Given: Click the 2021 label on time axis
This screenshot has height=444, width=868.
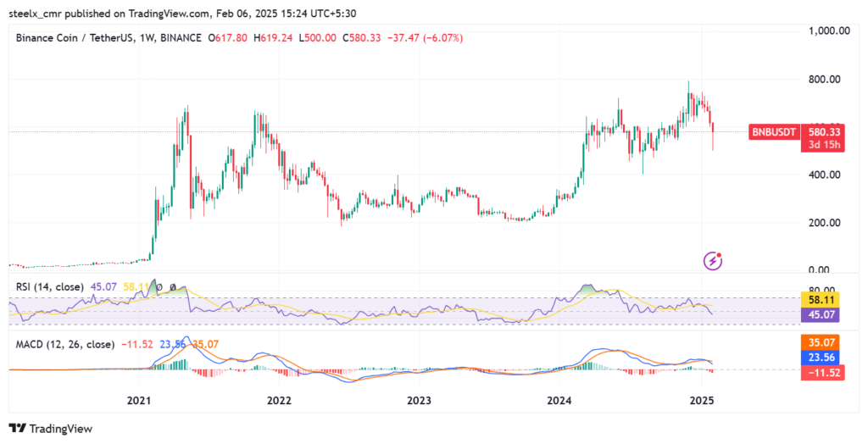Looking at the screenshot, I should 139,400.
